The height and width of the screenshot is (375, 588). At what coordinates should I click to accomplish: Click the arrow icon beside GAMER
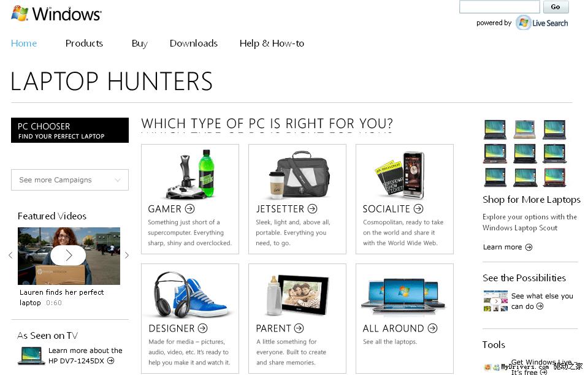[189, 209]
